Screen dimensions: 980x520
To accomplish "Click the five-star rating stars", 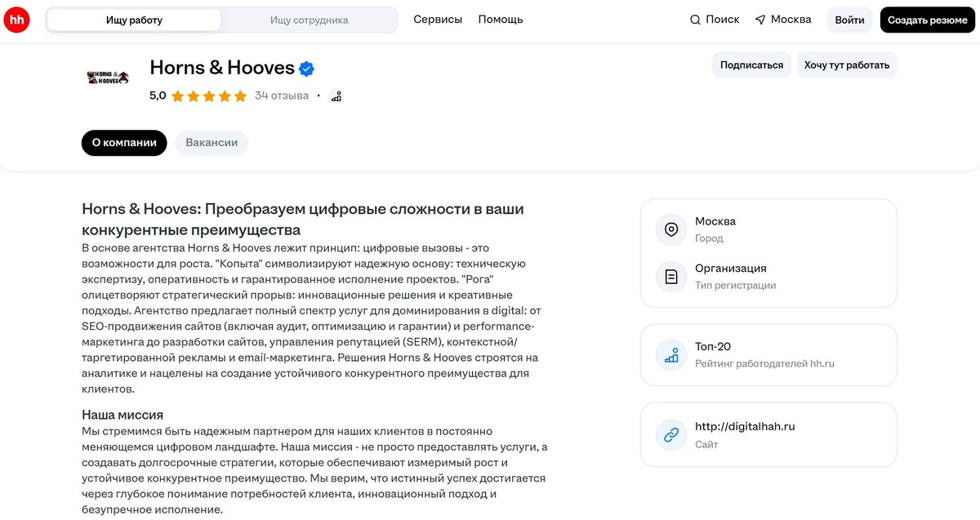I will click(209, 96).
